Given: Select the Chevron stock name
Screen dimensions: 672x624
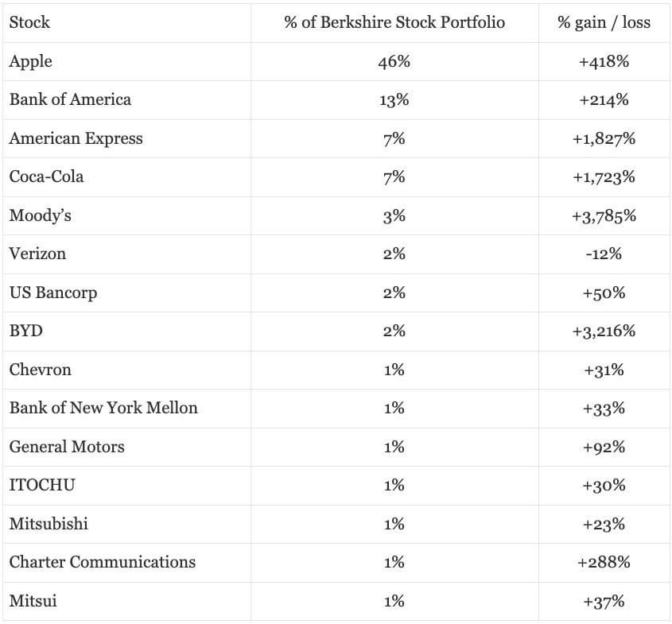Looking at the screenshot, I should pyautogui.click(x=40, y=370).
